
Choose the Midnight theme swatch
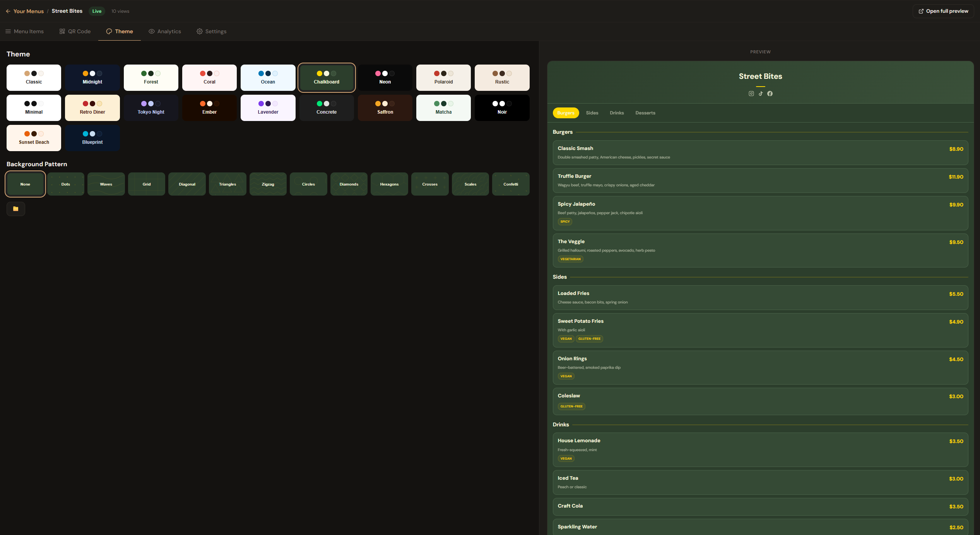click(92, 78)
